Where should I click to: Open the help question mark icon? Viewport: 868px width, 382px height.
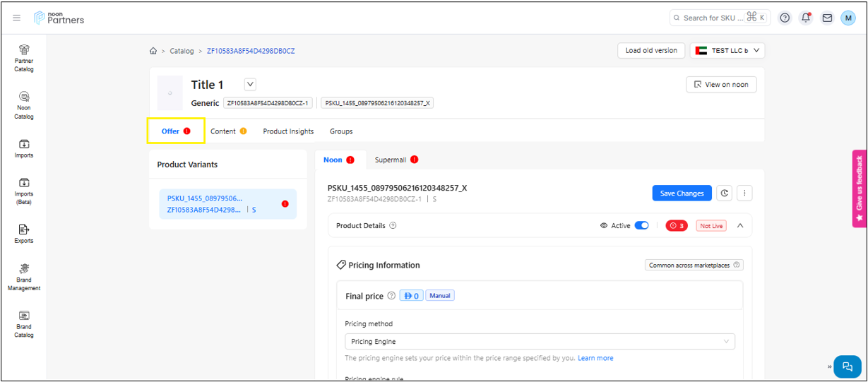785,18
